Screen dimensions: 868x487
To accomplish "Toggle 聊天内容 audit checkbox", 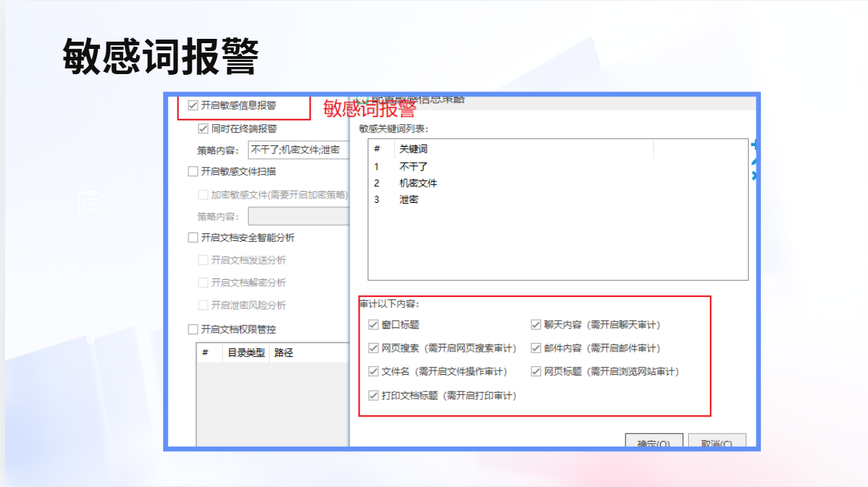I will click(536, 325).
